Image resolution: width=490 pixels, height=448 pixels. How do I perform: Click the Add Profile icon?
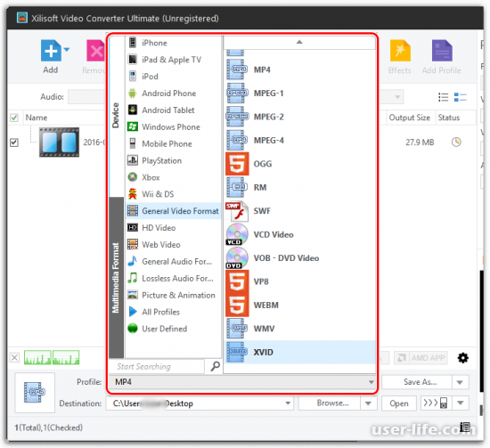coord(442,51)
